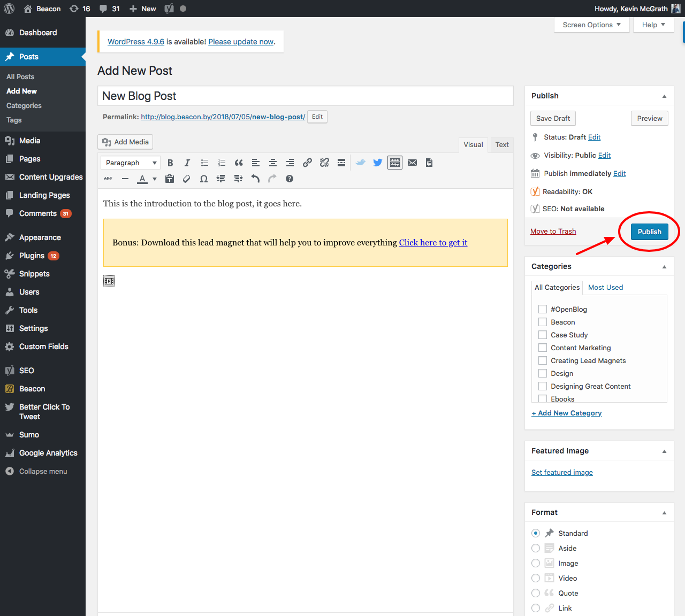Screen dimensions: 685x616
Task: Insert a special character (omega)
Action: [x=204, y=179]
